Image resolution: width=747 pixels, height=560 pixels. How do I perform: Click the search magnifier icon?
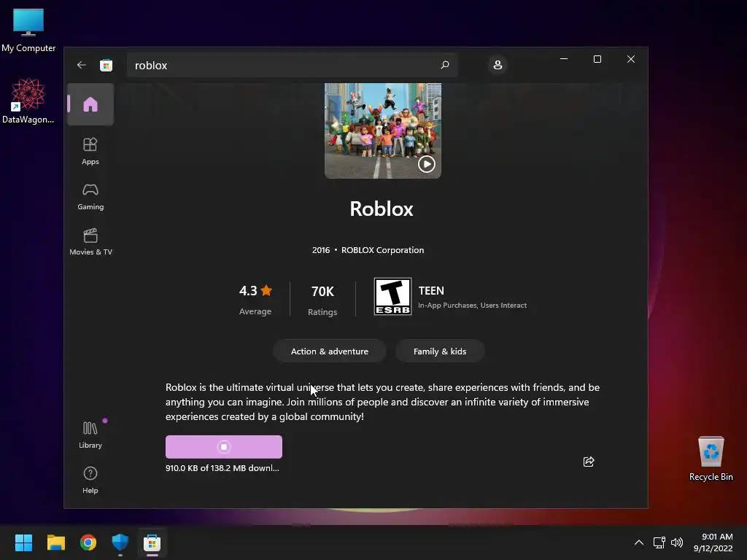(445, 65)
